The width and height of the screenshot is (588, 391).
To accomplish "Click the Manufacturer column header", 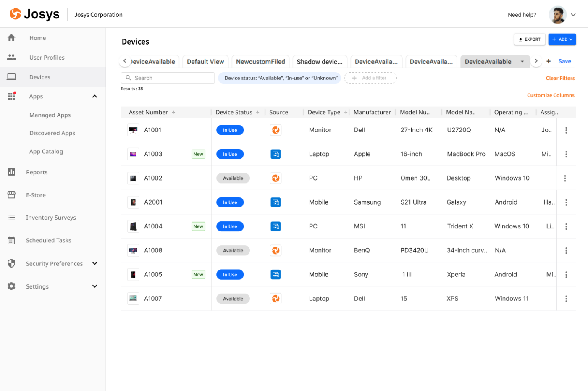I will (372, 113).
